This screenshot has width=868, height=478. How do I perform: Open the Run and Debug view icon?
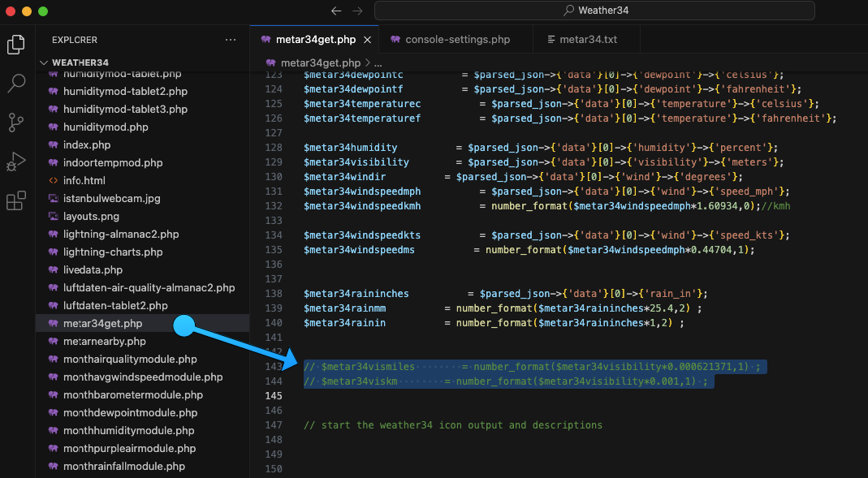(x=16, y=162)
